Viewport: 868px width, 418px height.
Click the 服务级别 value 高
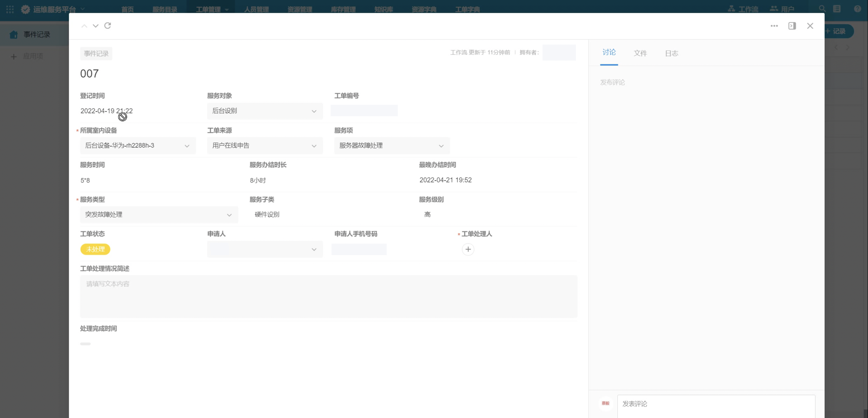(427, 214)
